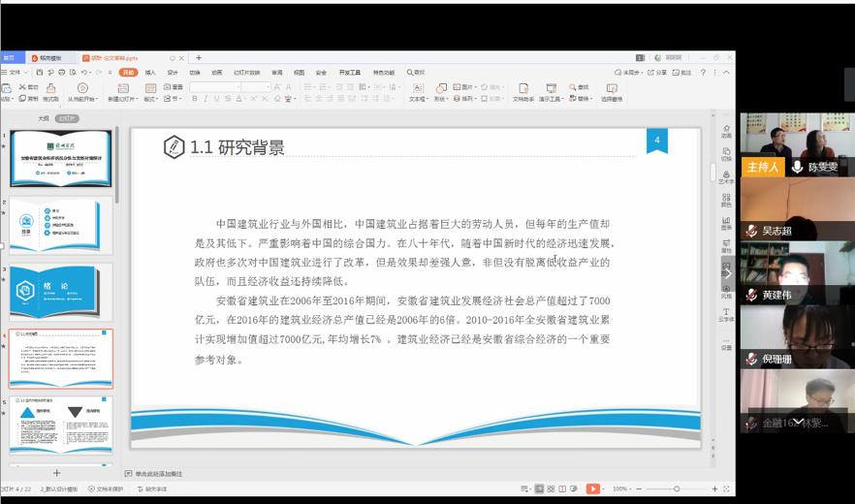The width and height of the screenshot is (855, 504).
Task: Switch to the Design ribbon tab
Action: click(x=173, y=72)
